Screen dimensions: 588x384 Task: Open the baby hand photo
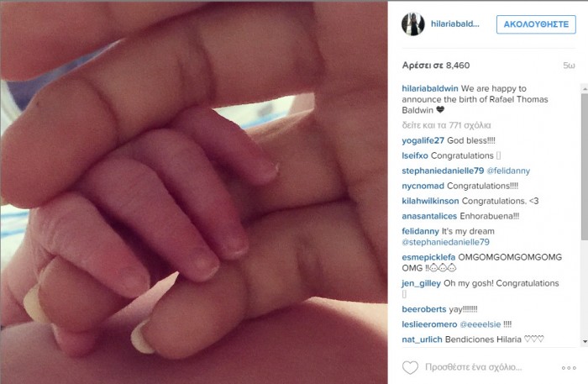[194, 192]
